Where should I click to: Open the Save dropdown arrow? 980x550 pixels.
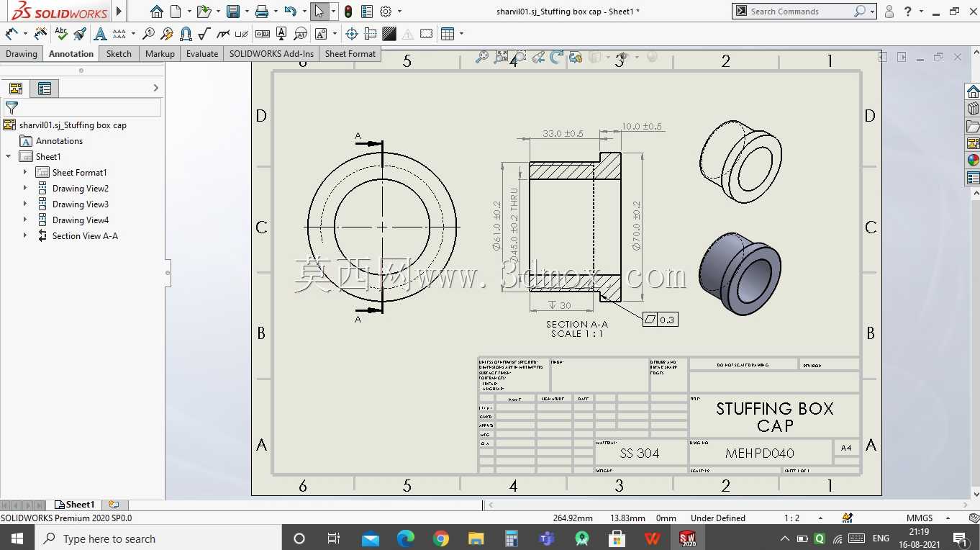click(246, 12)
